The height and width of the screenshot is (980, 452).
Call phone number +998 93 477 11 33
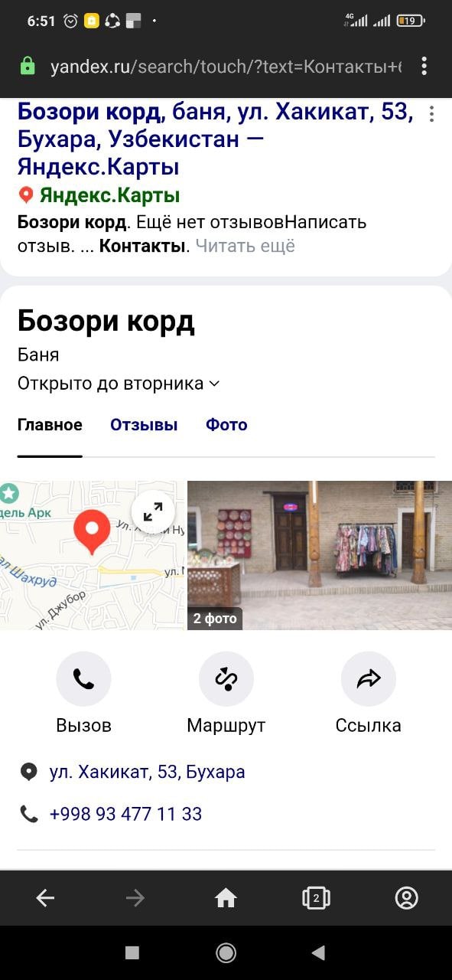(125, 814)
